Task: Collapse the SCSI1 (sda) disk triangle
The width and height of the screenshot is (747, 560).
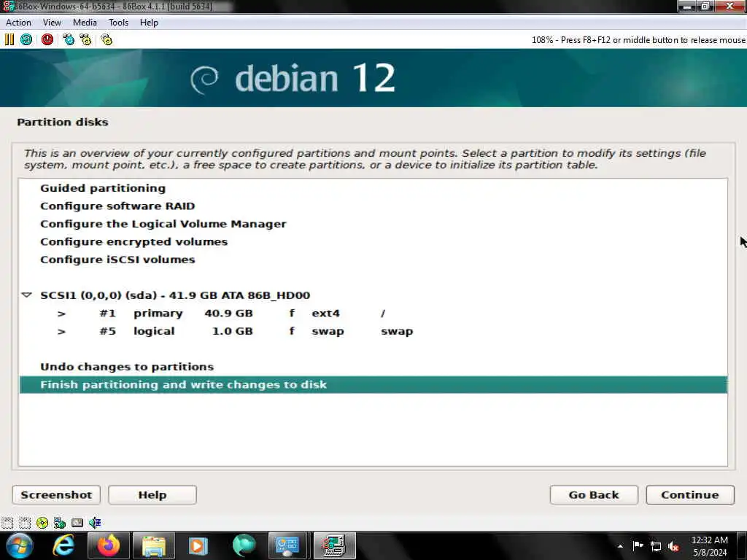Action: [27, 295]
